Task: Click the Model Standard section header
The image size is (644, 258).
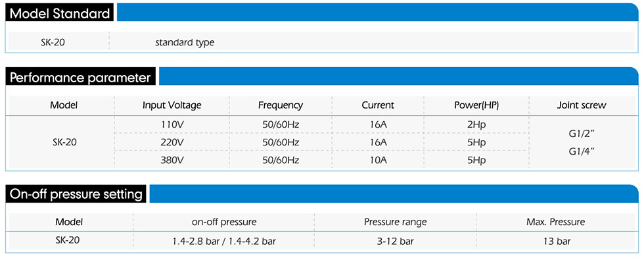Action: 60,13
